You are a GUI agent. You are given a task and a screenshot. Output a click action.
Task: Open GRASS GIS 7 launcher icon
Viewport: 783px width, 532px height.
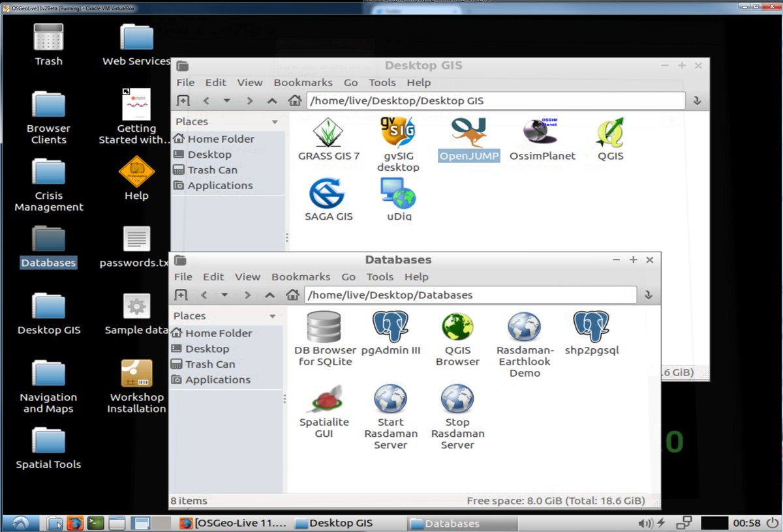329,132
